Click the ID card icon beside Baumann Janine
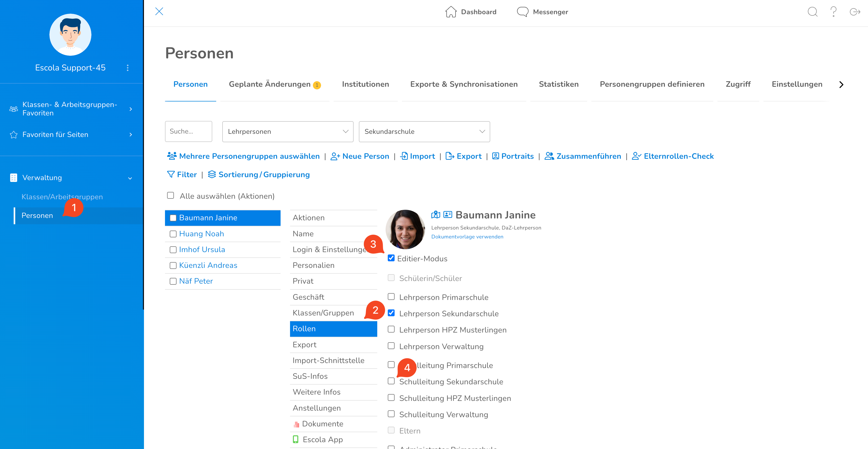This screenshot has height=449, width=868. click(x=448, y=215)
